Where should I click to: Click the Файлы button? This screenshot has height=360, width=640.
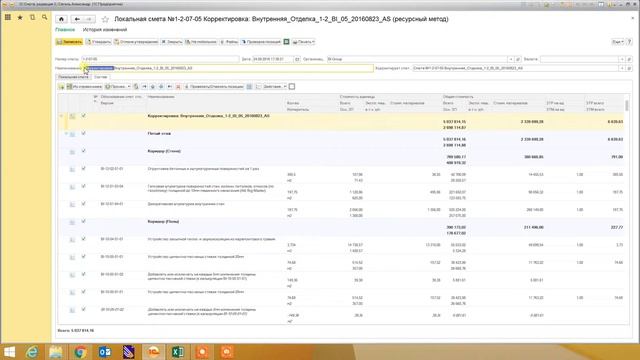pos(229,42)
